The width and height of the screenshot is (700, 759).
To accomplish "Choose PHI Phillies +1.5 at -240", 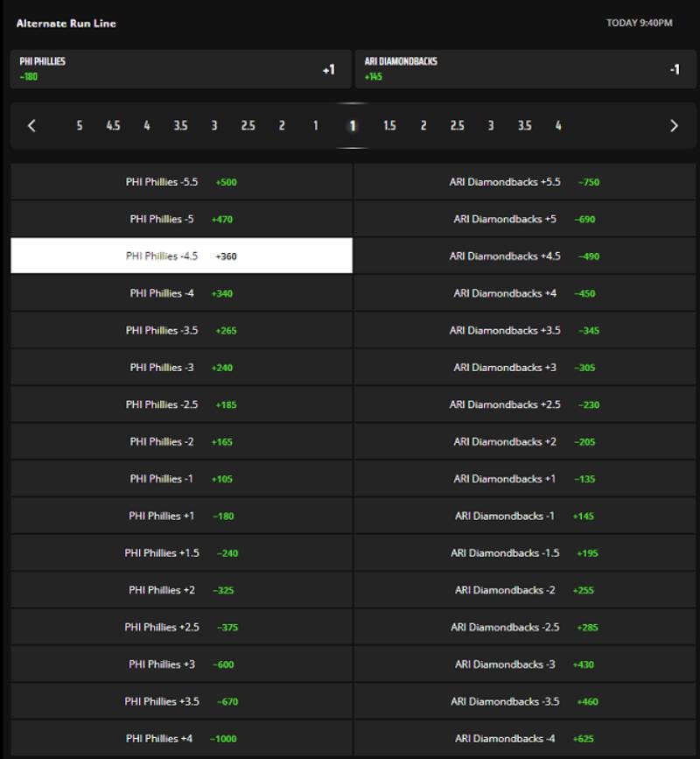I will [x=181, y=553].
